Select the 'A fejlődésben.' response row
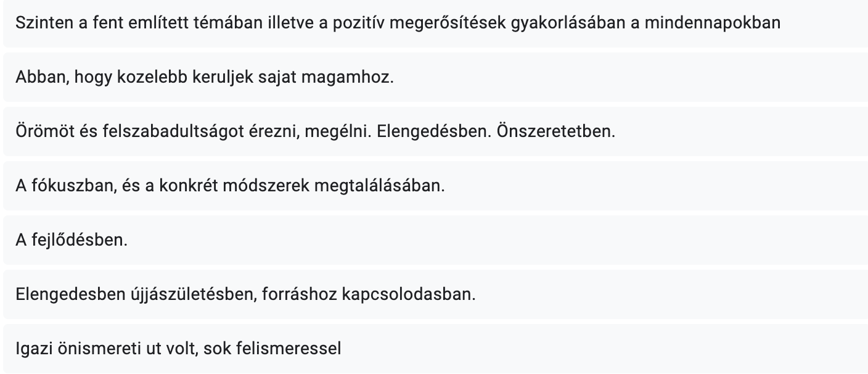Viewport: 868px width, 374px height. click(435, 241)
